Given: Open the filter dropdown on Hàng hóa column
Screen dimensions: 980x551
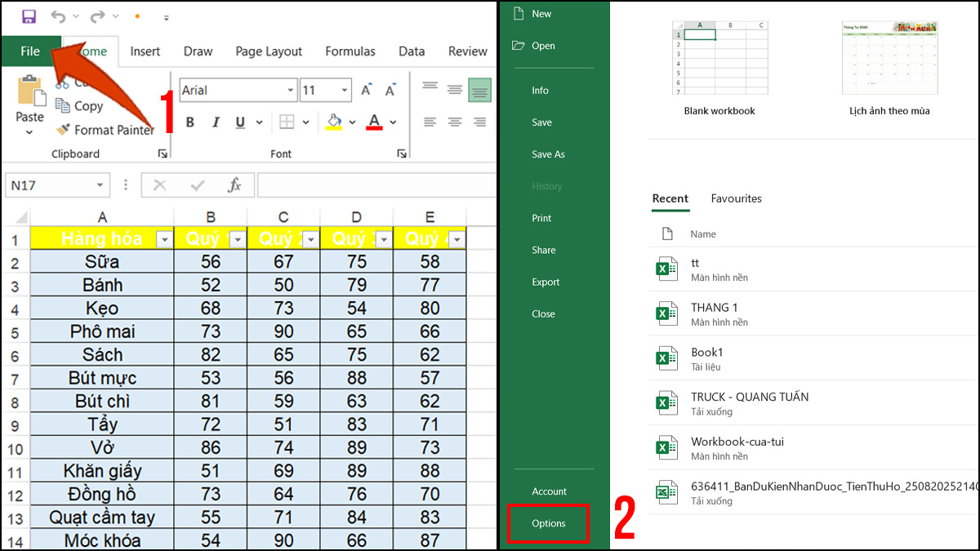Looking at the screenshot, I should pyautogui.click(x=164, y=238).
